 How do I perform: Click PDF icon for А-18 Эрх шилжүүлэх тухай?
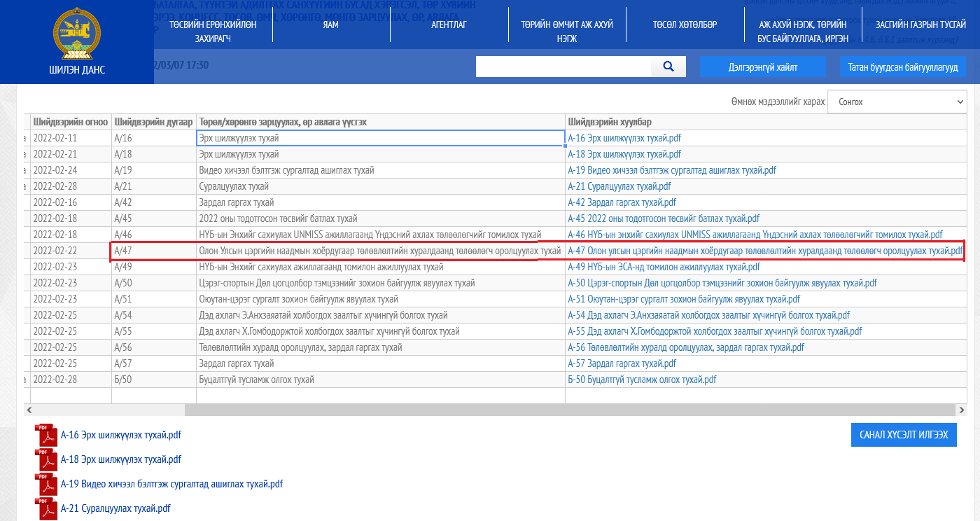point(47,459)
